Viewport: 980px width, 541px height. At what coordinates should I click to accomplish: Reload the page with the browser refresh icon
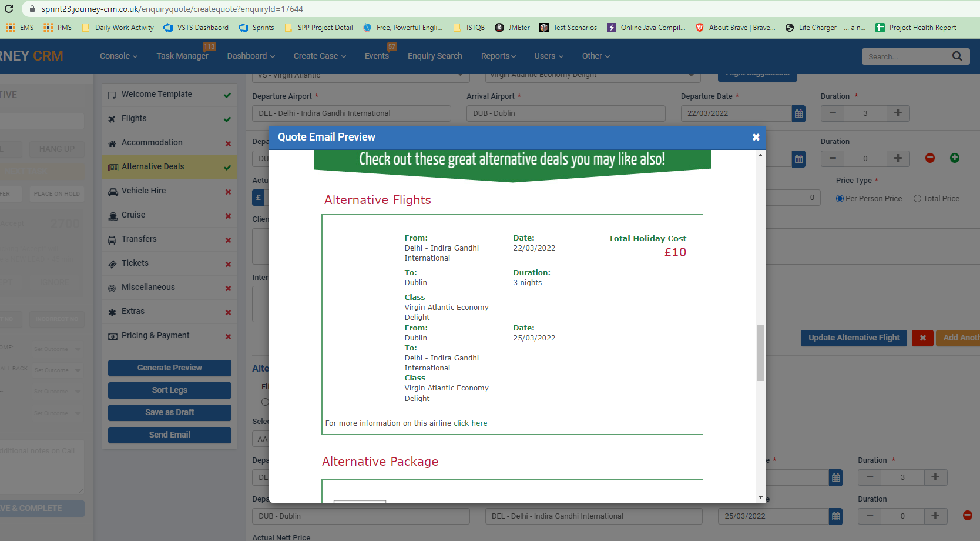point(9,9)
